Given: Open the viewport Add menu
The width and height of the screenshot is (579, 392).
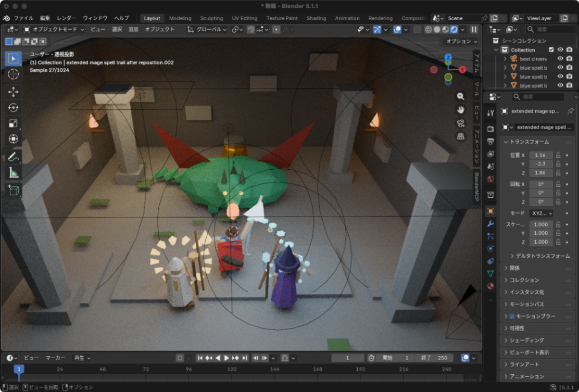Looking at the screenshot, I should [x=133, y=30].
